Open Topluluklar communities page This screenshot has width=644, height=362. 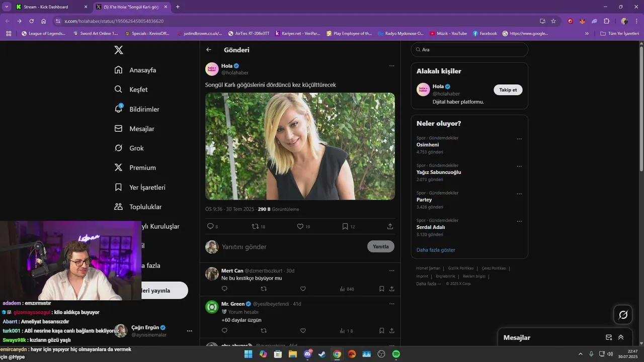point(138,207)
